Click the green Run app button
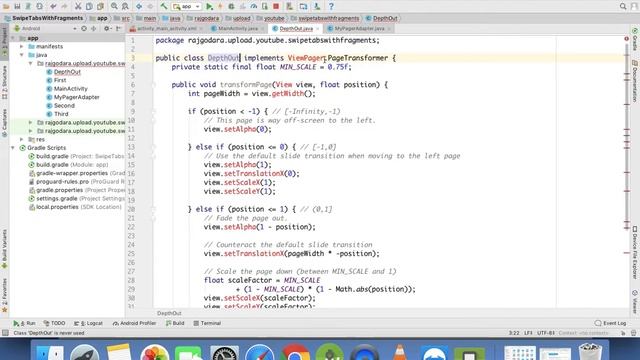 pos(209,6)
